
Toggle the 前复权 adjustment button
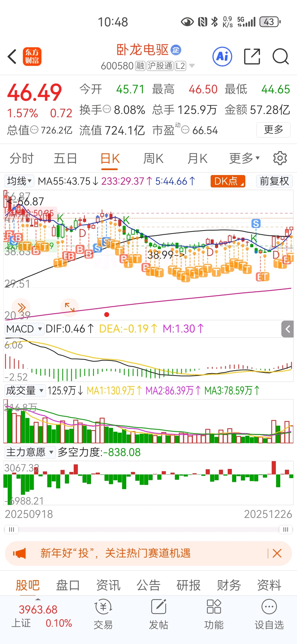coord(274,181)
